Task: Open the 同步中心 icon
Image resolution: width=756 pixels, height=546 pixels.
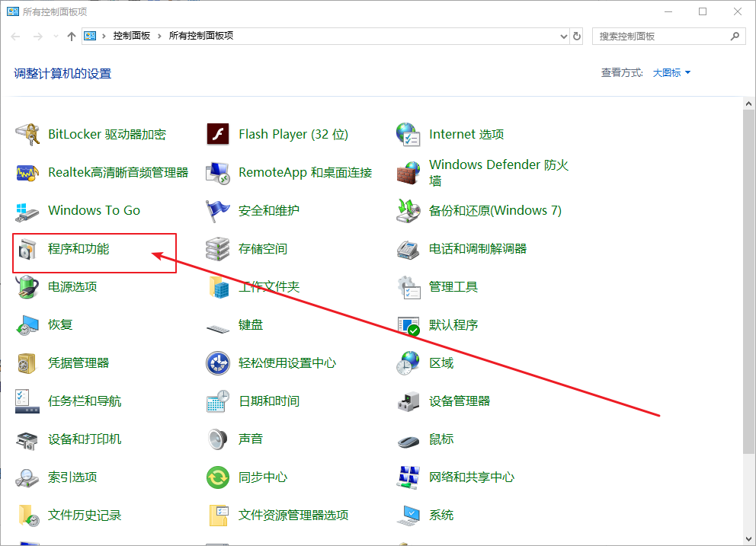Action: [x=218, y=477]
